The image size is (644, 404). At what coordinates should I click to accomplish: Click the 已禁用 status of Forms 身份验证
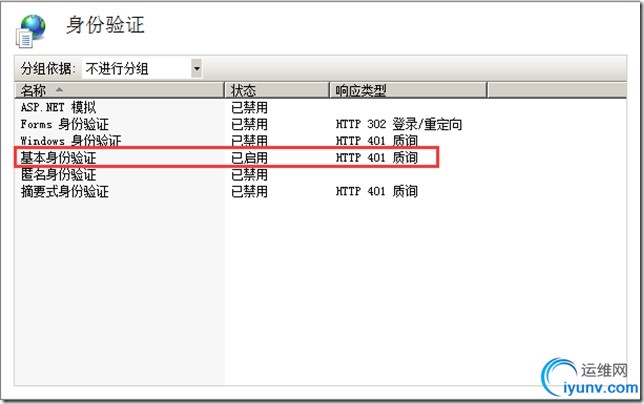(x=249, y=124)
